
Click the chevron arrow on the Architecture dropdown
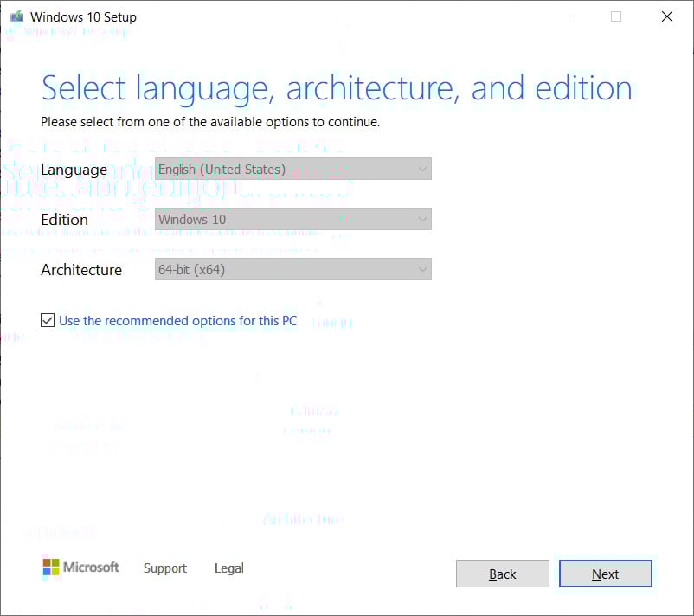422,270
